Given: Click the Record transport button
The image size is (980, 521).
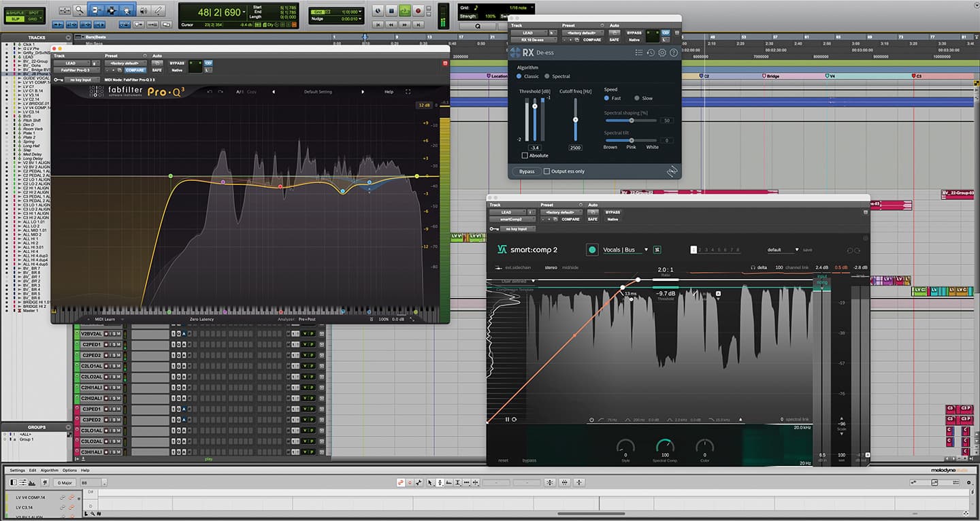Looking at the screenshot, I should pyautogui.click(x=418, y=11).
